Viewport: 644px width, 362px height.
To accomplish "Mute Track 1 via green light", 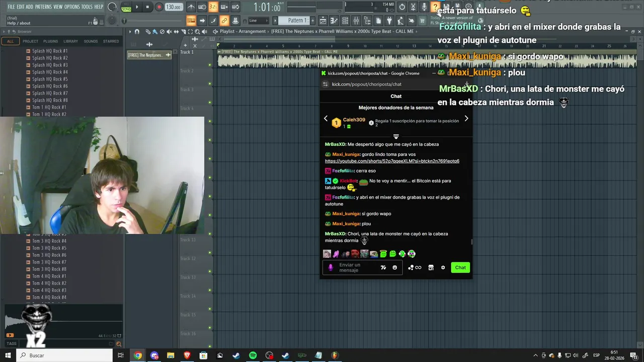I will click(x=210, y=65).
